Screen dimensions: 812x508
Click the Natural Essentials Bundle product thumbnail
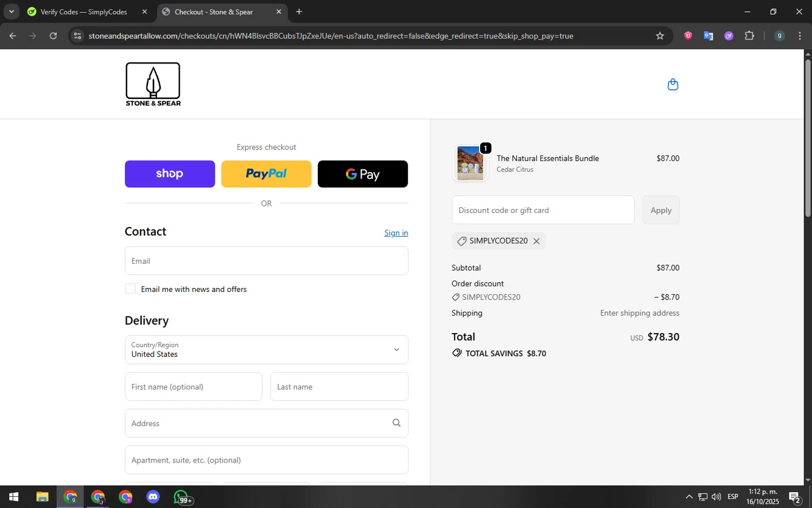pyautogui.click(x=470, y=163)
